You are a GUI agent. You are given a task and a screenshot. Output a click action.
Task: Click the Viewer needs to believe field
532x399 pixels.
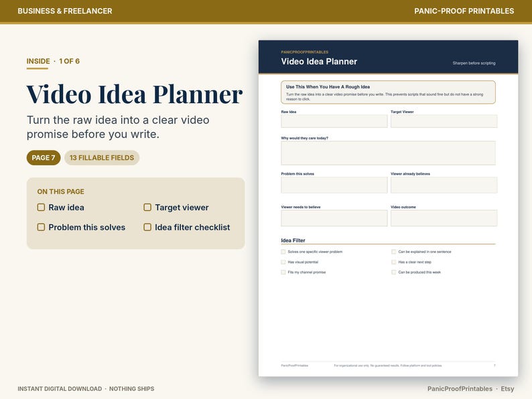pos(334,218)
